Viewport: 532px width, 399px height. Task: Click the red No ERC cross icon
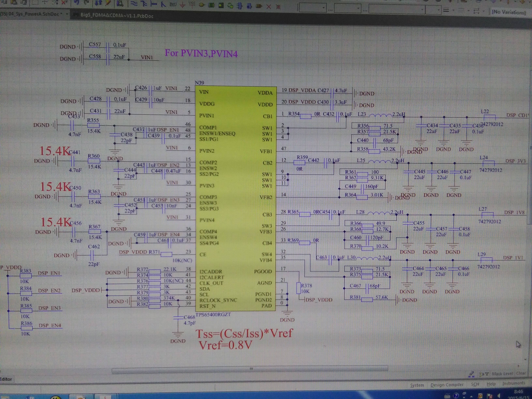(x=269, y=7)
